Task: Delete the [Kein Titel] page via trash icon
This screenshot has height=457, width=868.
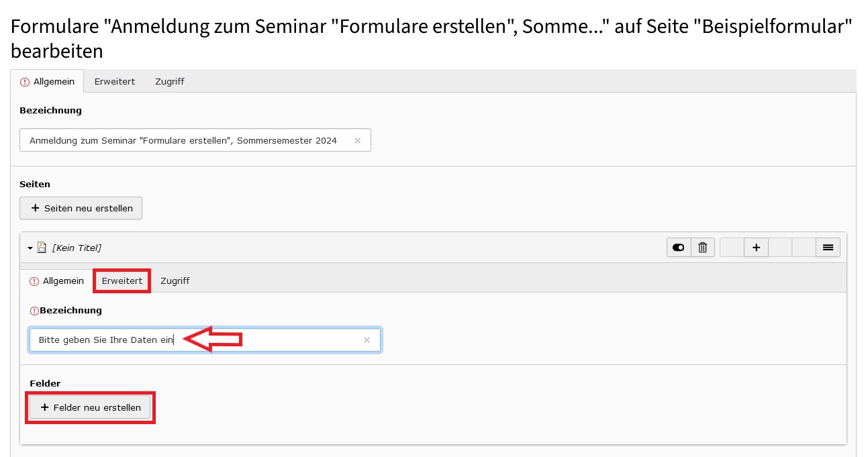Action: 702,248
